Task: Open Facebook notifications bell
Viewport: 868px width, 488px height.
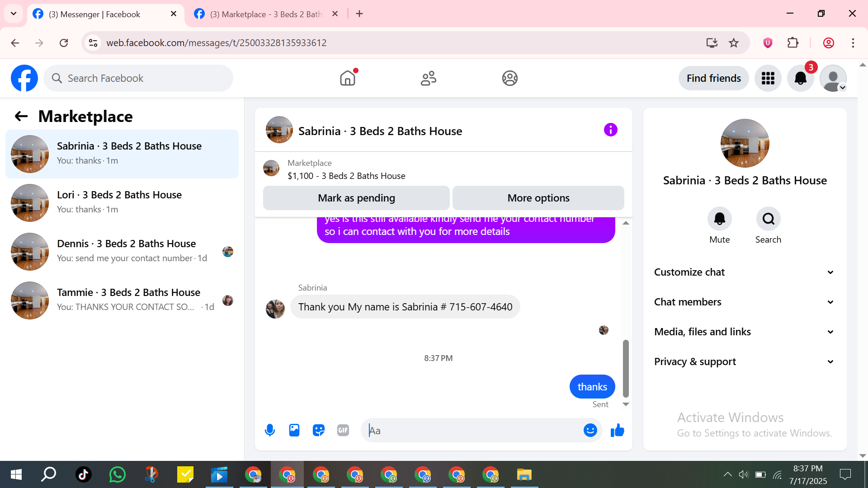Action: pyautogui.click(x=800, y=78)
